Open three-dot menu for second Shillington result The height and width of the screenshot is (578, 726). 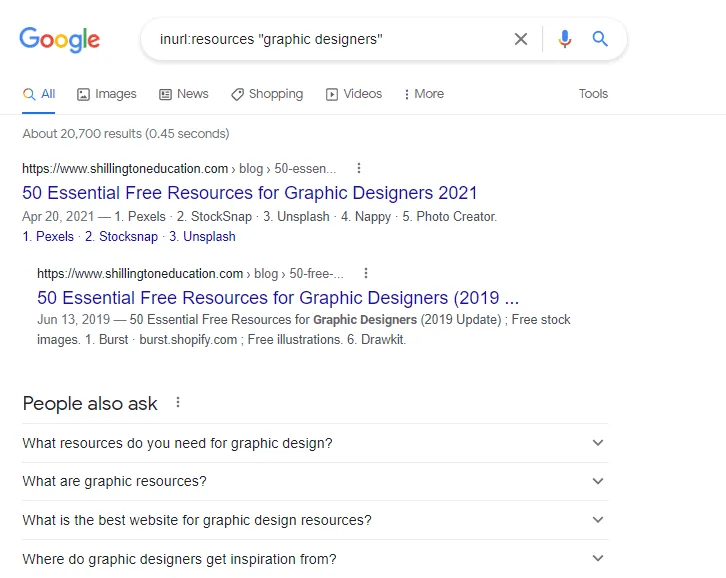click(x=366, y=273)
